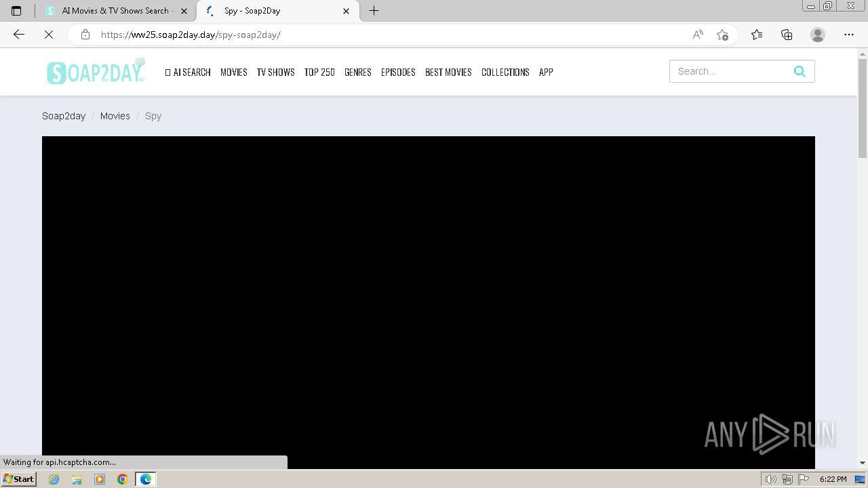Select Microsoft Edge taskbar icon
This screenshot has height=488, width=868.
[146, 479]
